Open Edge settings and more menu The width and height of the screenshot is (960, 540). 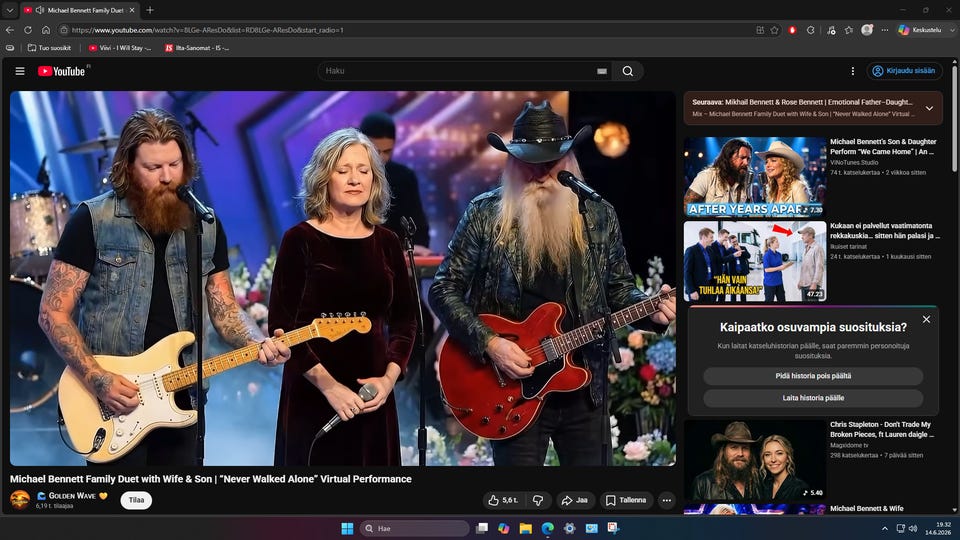(885, 30)
